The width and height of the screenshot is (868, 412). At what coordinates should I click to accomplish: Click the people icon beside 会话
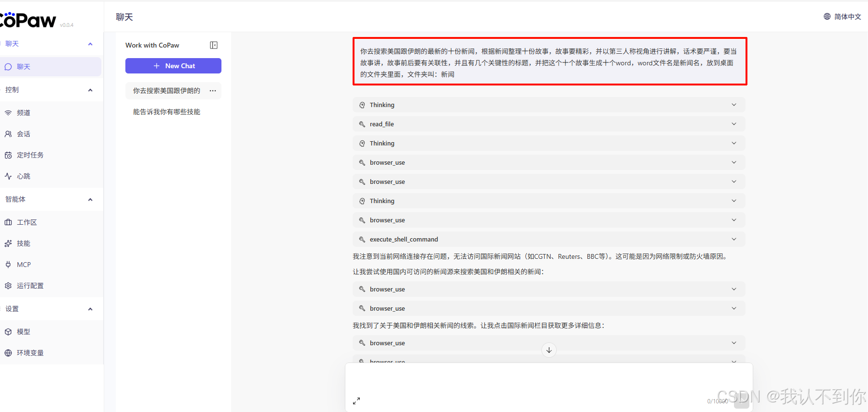8,134
